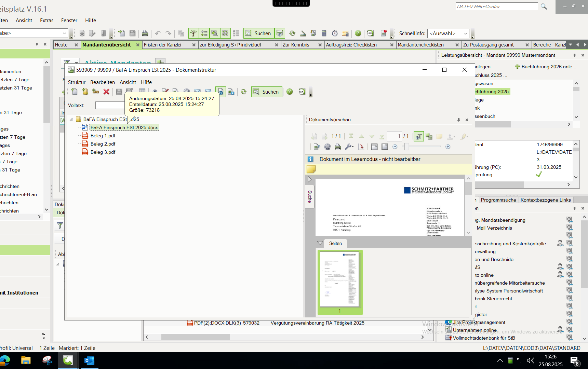Open the Schnellinfo Auswahl dropdown

(x=448, y=33)
